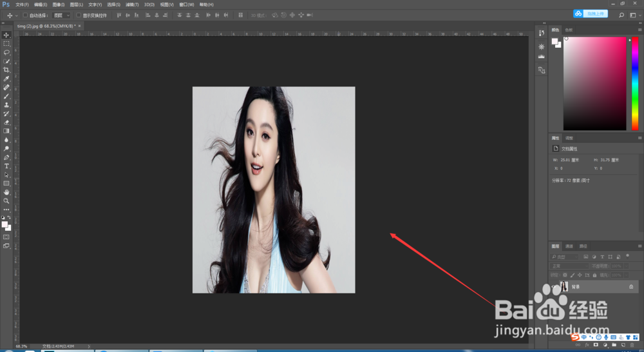Hide the 背景 layer via eye icon

pyautogui.click(x=554, y=287)
